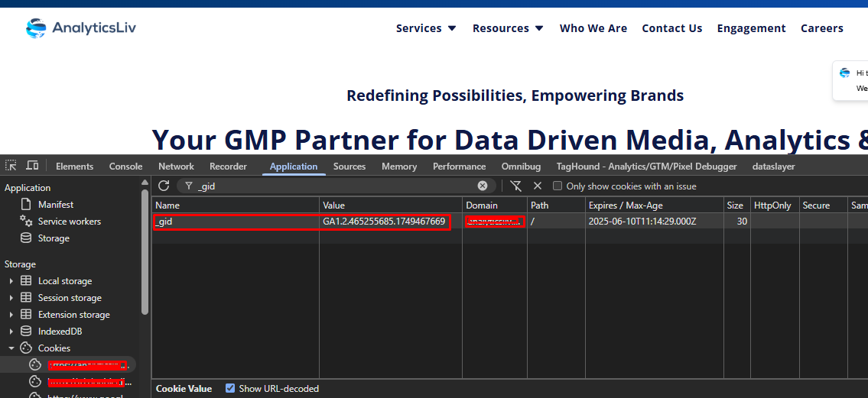The image size is (868, 398).
Task: Select the _gid cookie name cell
Action: pos(236,222)
